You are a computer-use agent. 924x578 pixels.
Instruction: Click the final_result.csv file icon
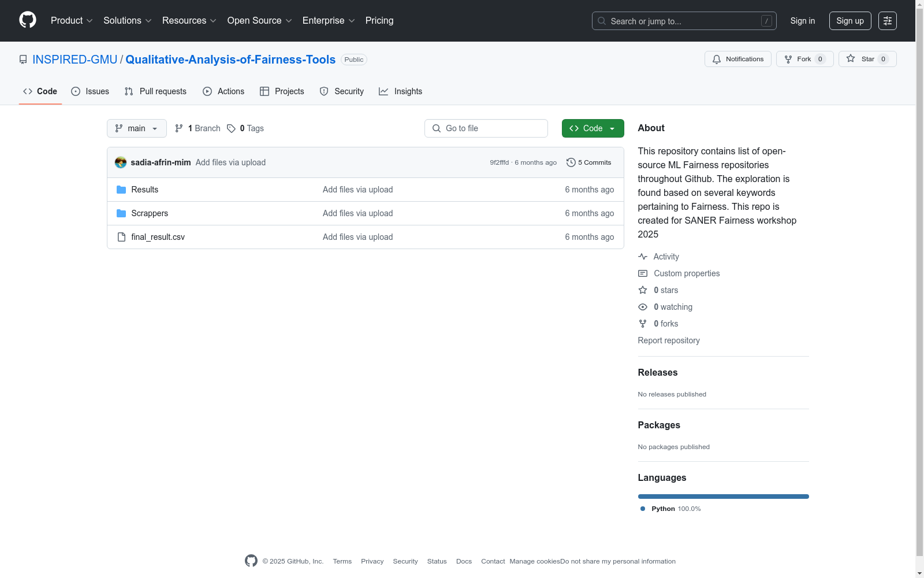coord(121,237)
